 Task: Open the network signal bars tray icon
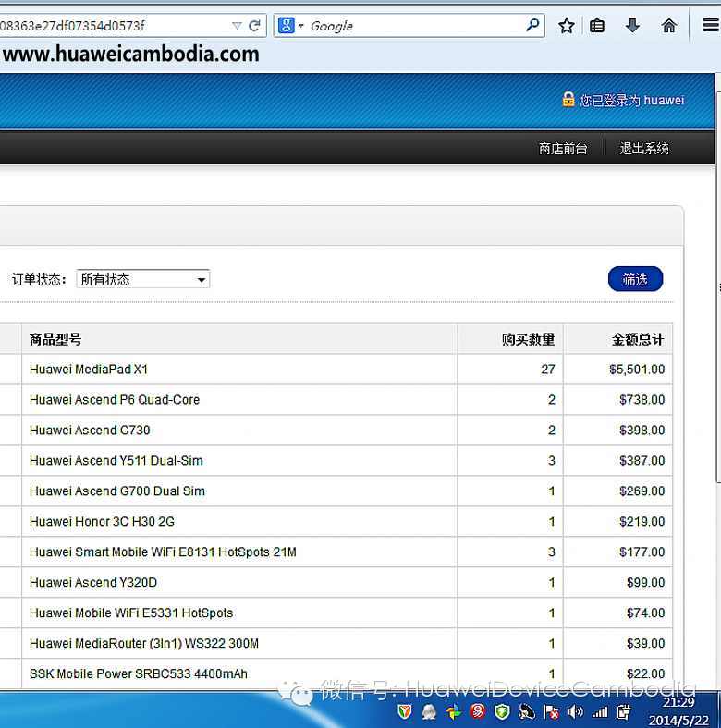click(600, 711)
